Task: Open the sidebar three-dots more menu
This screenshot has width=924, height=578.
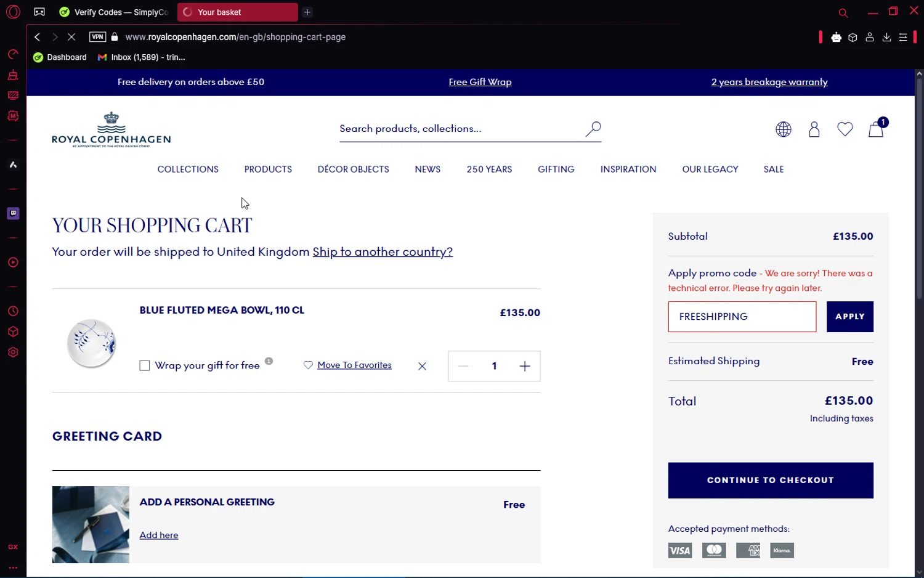Action: (13, 568)
